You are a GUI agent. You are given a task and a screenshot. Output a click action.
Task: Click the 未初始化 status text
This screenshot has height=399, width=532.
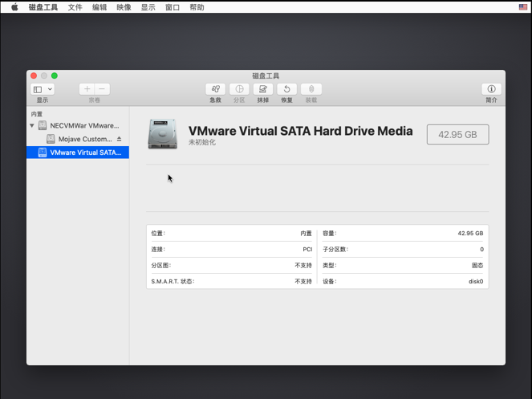point(202,142)
